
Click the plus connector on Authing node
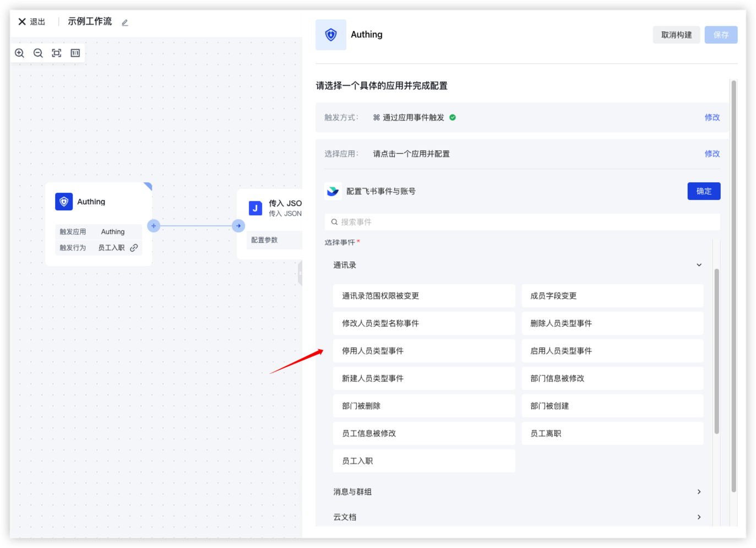tap(154, 226)
